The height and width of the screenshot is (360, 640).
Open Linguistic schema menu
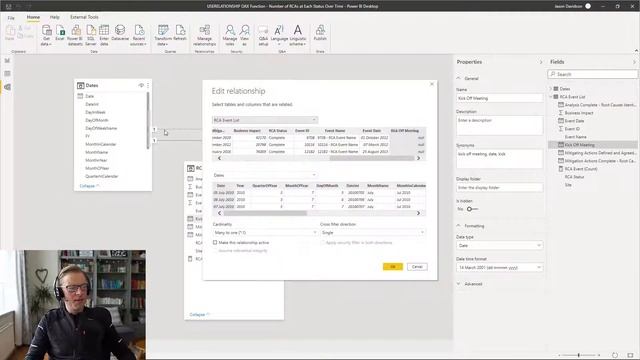point(298,35)
